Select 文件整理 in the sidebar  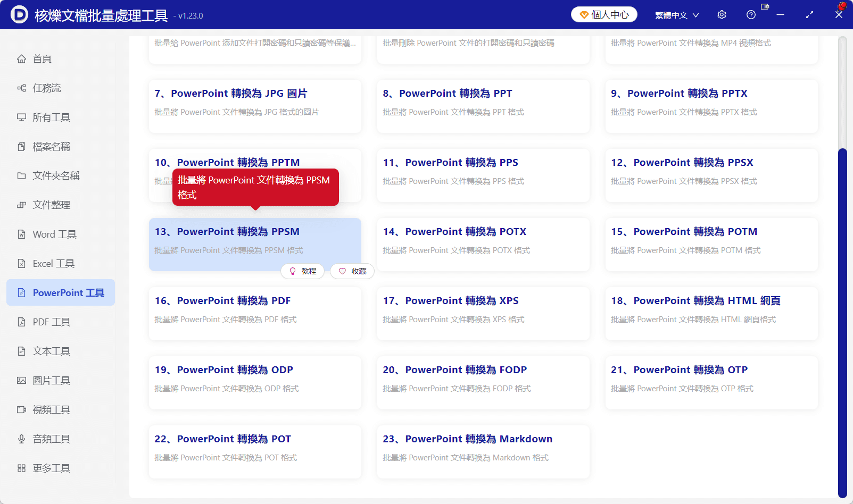tap(61, 205)
